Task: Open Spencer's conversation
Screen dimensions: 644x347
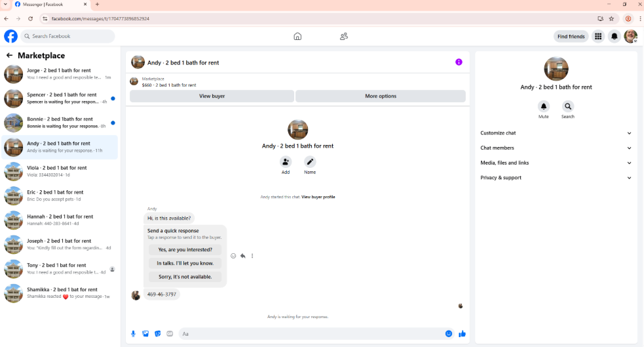Action: pyautogui.click(x=60, y=98)
